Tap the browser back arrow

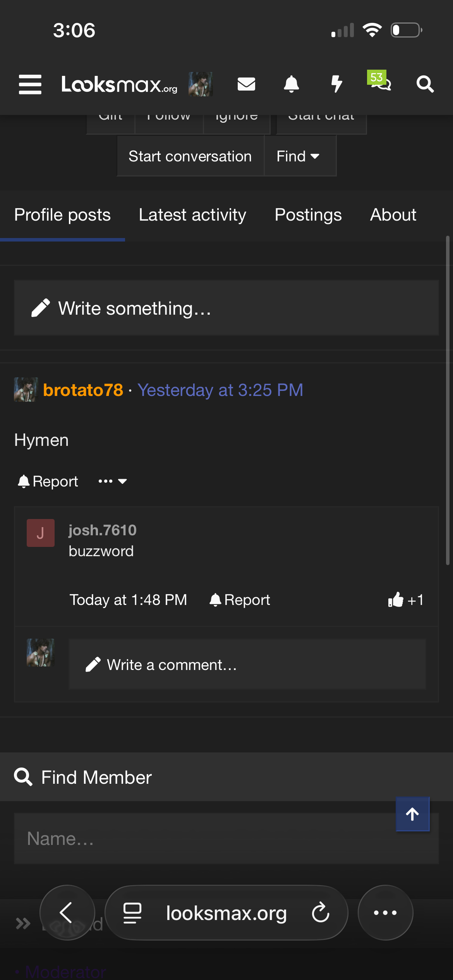(67, 913)
